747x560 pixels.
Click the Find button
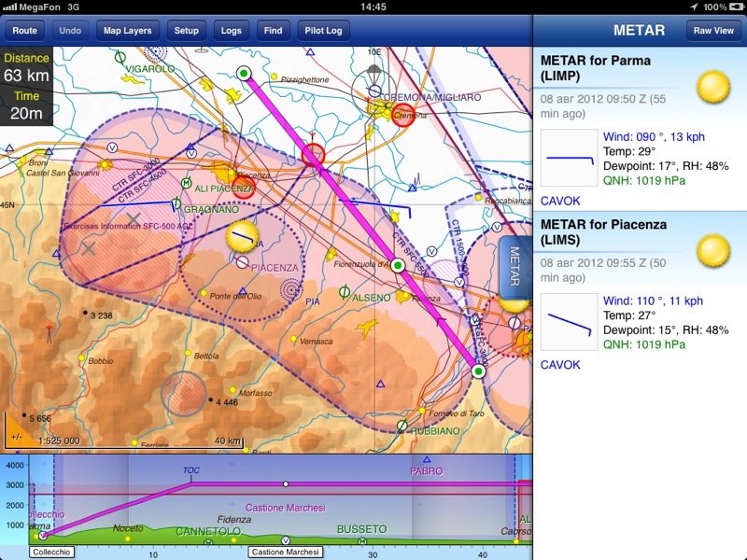click(x=274, y=31)
